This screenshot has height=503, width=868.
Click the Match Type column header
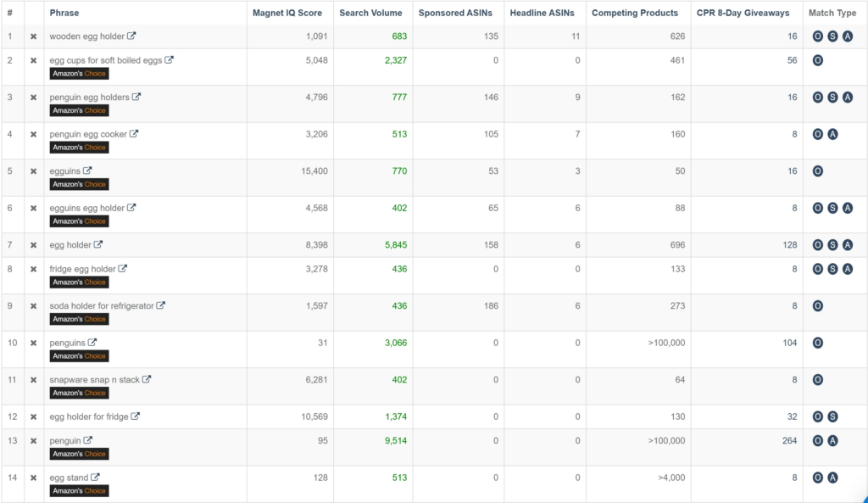click(x=832, y=13)
